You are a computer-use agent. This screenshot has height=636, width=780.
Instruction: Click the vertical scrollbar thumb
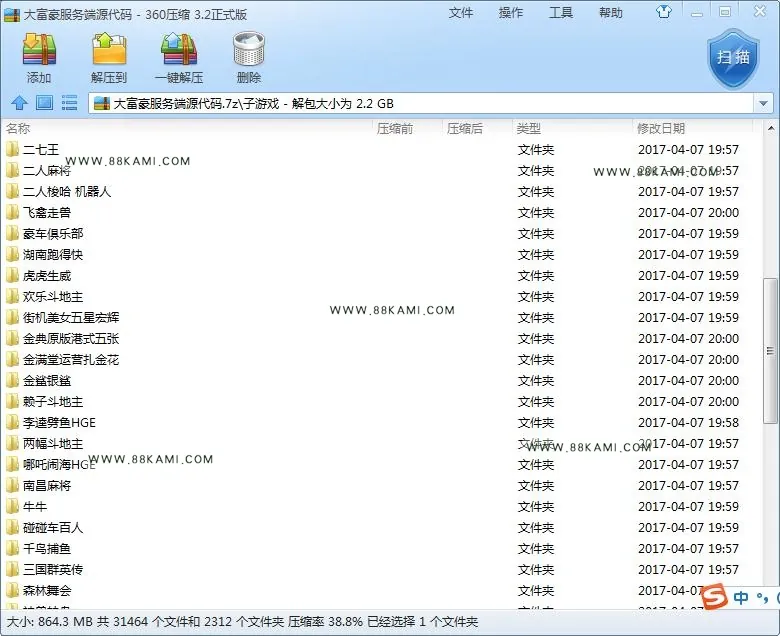pos(770,351)
